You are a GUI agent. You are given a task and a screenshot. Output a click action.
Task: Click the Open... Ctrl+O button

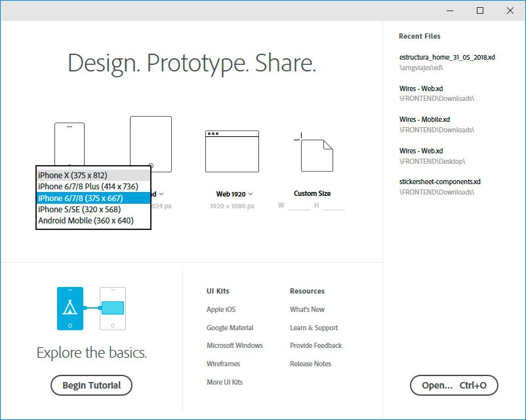coord(454,385)
